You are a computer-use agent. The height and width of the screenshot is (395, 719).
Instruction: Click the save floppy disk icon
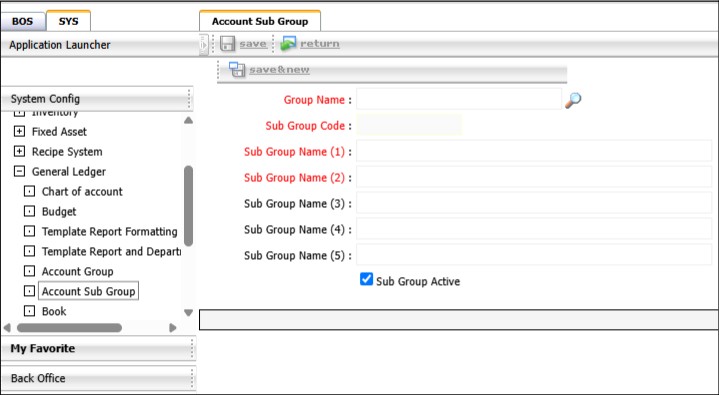(227, 44)
